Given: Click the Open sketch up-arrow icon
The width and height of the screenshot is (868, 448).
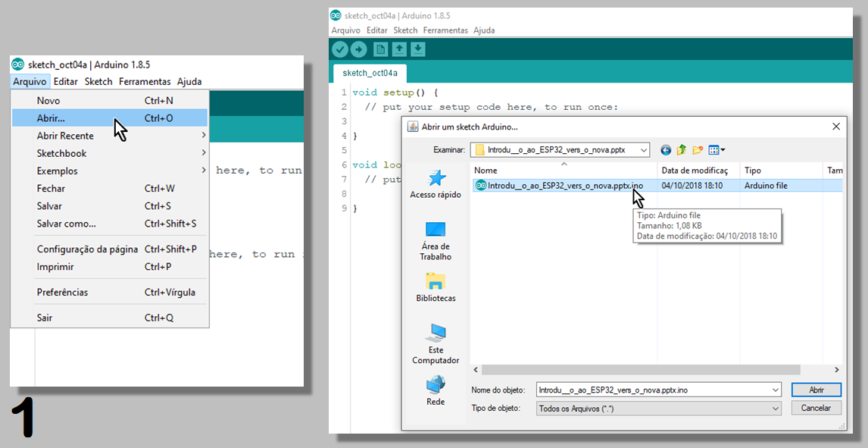Looking at the screenshot, I should tap(398, 49).
